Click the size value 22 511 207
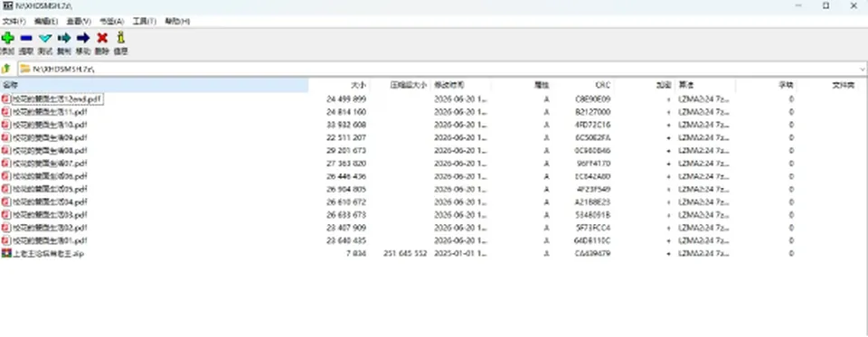This screenshot has height=337, width=868. (346, 137)
